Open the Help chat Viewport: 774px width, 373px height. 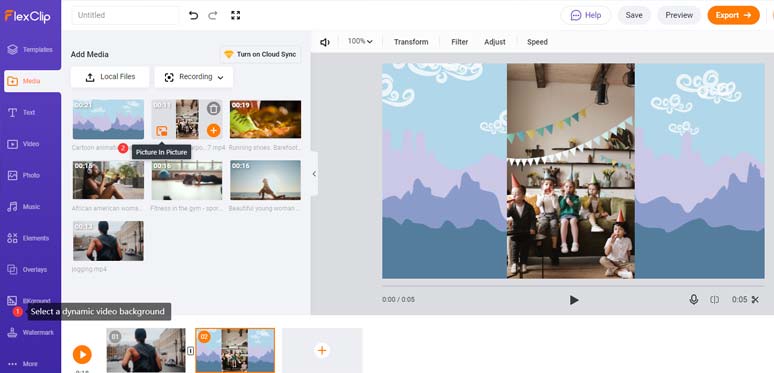tap(585, 15)
